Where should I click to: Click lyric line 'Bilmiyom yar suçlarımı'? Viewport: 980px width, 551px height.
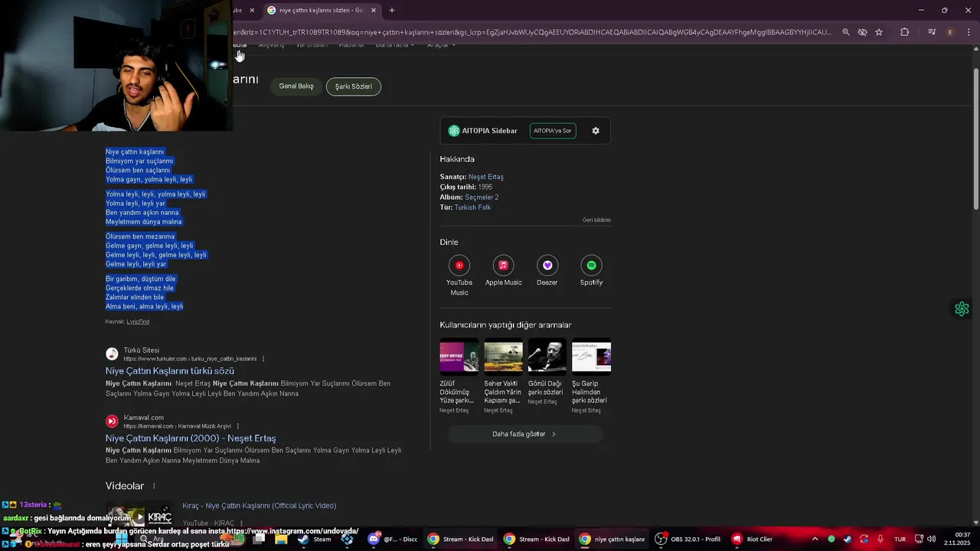coord(139,161)
